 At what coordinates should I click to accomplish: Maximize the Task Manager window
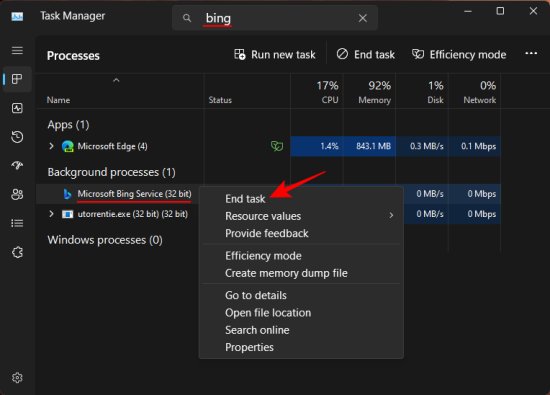(x=500, y=11)
